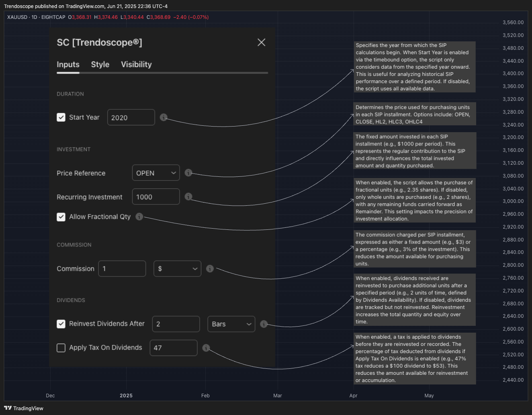Click the info icon next to Price Reference

pyautogui.click(x=188, y=173)
